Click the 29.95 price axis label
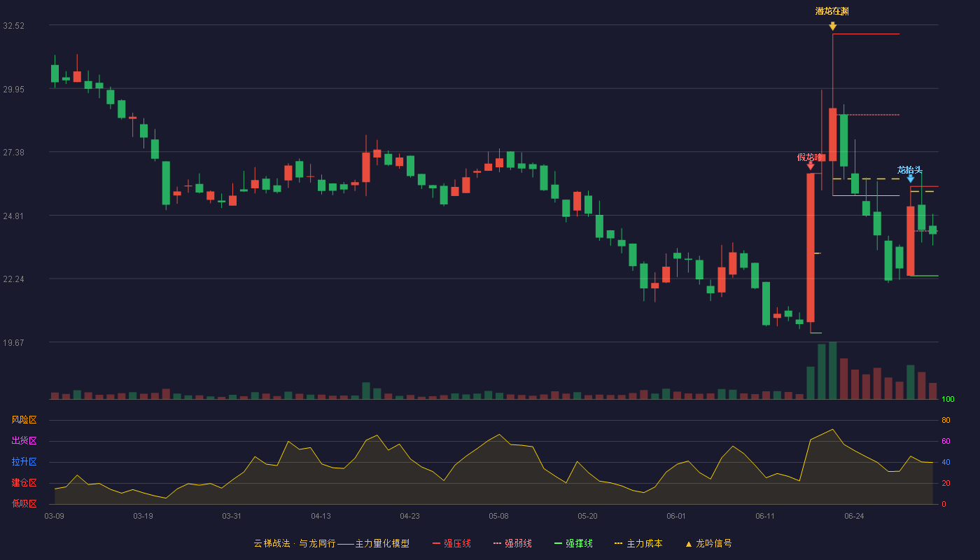980x560 pixels. [x=14, y=89]
